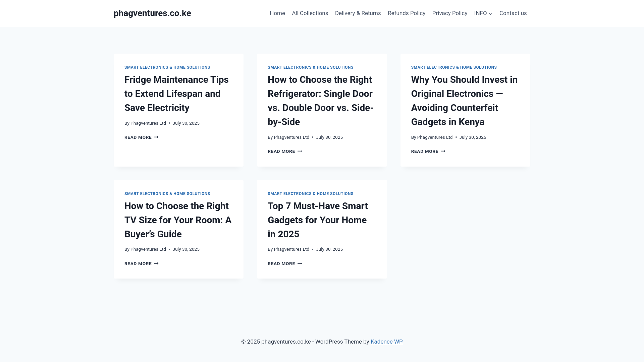
Task: Click July 30, 2025 date on TV Size card
Action: click(x=186, y=249)
